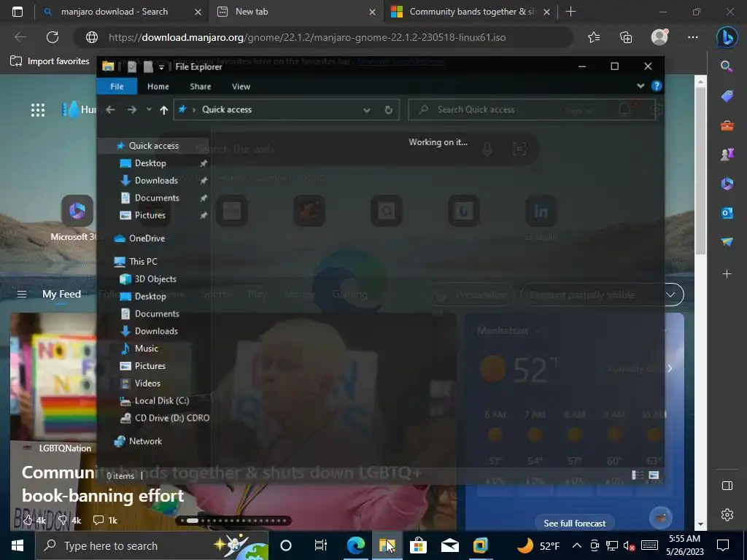Click See full forecast button
This screenshot has width=747, height=560.
coord(575,524)
